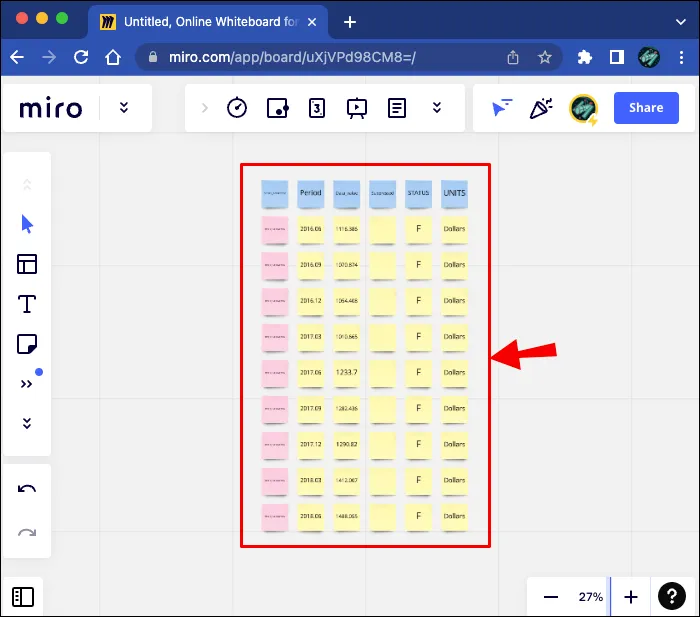Start presentation mode
The image size is (700, 617).
356,108
